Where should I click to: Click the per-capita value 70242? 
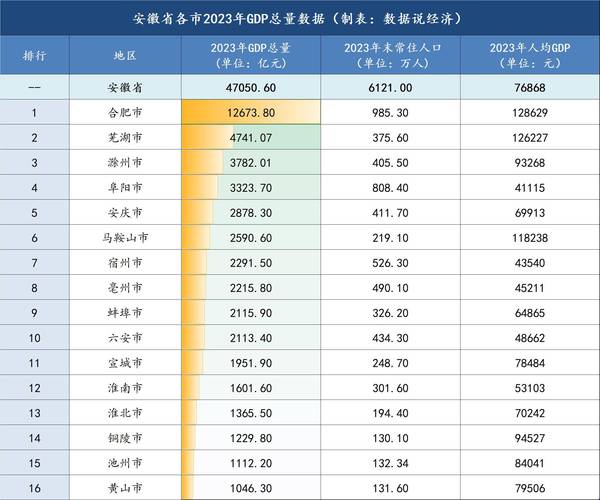pos(530,413)
